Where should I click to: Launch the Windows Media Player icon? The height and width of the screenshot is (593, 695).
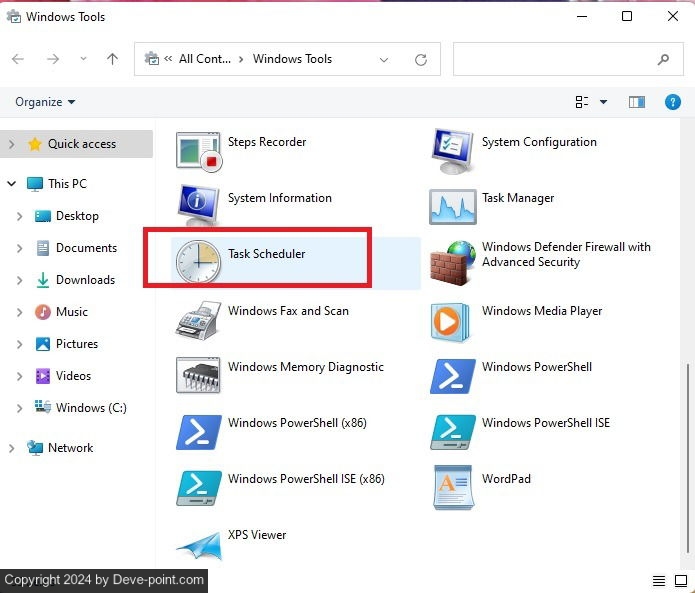click(452, 319)
